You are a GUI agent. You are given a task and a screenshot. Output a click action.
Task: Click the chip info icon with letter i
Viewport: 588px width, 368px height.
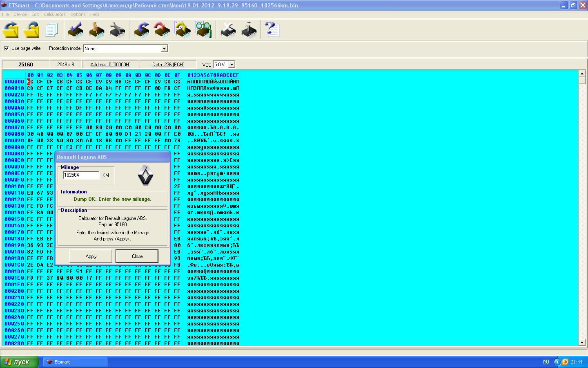pos(249,30)
